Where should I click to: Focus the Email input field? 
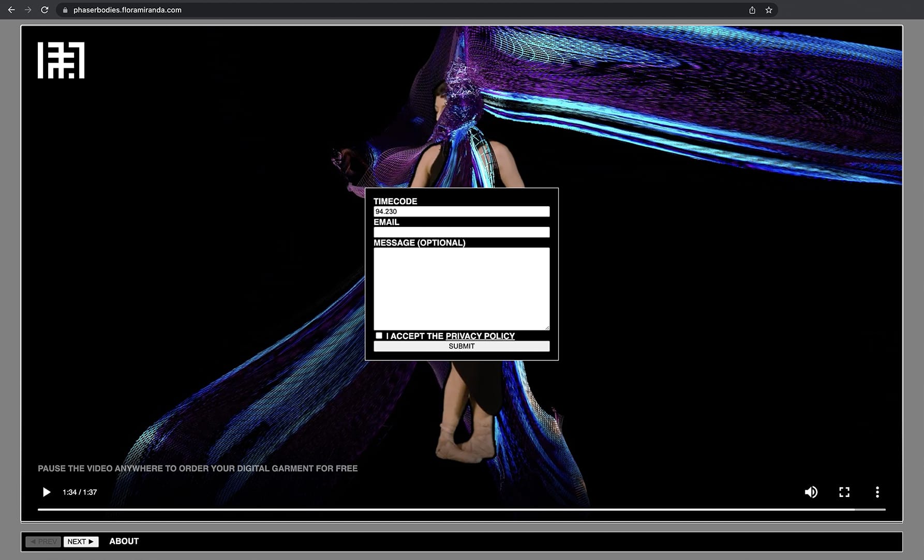pos(461,232)
